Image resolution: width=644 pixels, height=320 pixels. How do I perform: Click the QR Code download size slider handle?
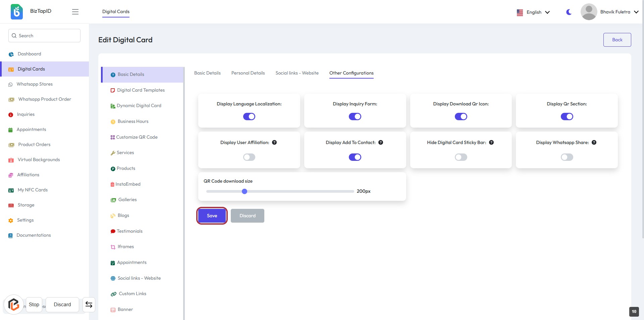[245, 191]
